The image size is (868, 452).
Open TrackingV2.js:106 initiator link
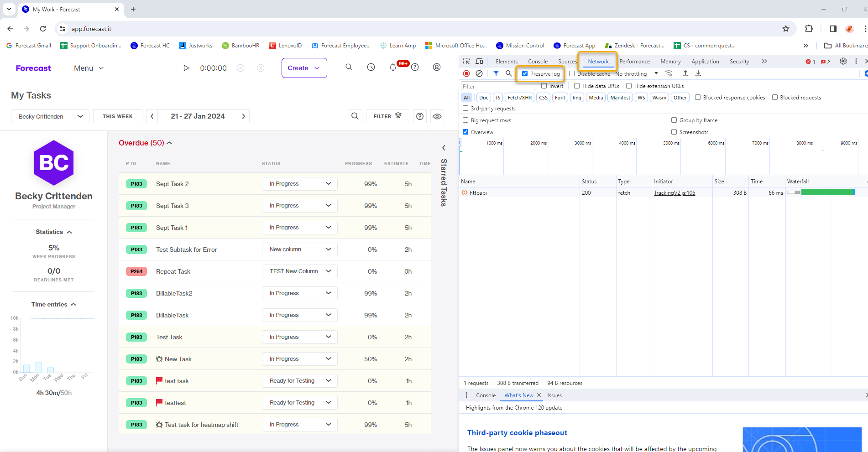(x=675, y=193)
